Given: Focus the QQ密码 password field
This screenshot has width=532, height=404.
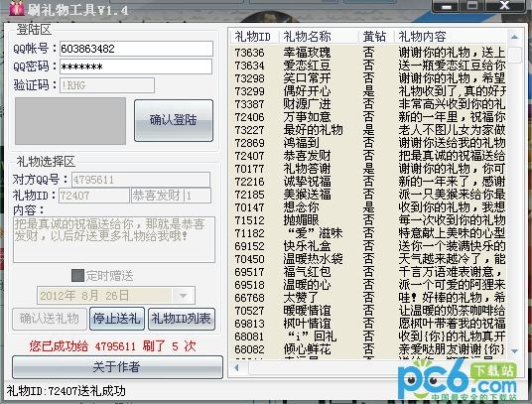Looking at the screenshot, I should (x=136, y=67).
